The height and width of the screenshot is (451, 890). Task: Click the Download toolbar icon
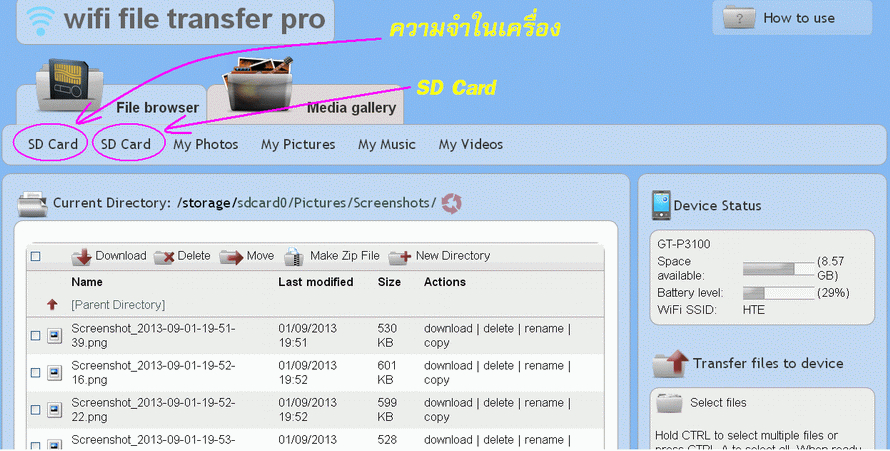coord(82,257)
